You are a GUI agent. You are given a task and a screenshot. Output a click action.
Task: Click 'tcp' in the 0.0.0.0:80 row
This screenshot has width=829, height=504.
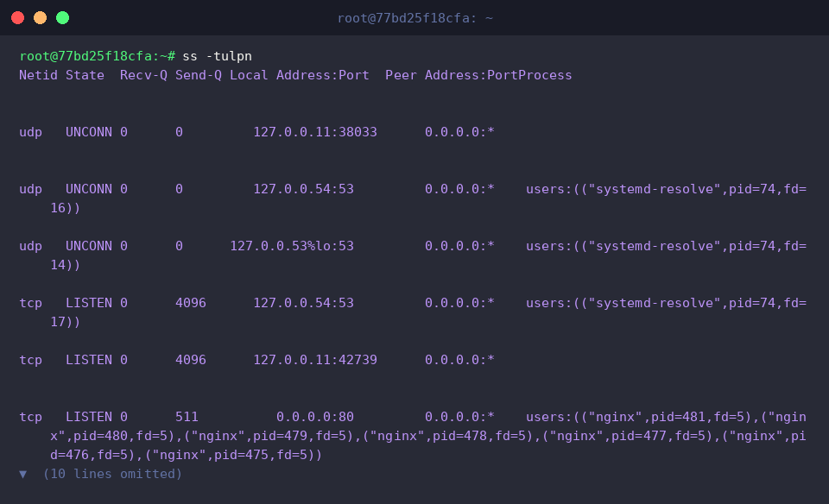[x=31, y=418]
